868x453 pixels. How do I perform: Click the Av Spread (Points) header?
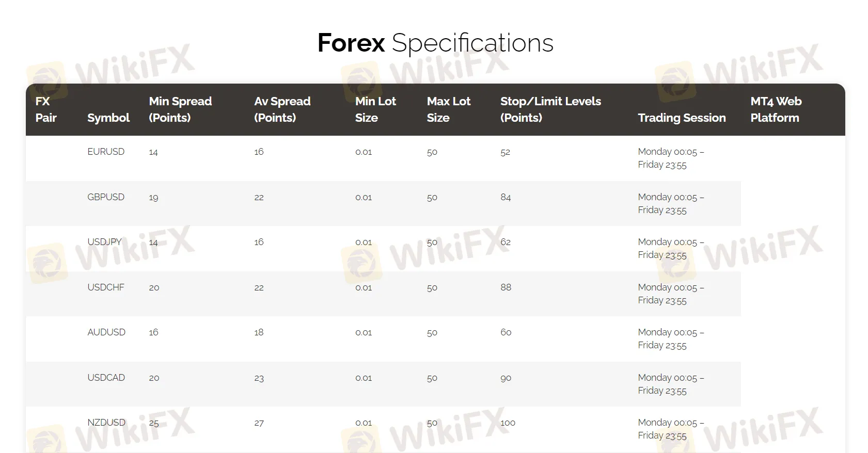(x=282, y=109)
